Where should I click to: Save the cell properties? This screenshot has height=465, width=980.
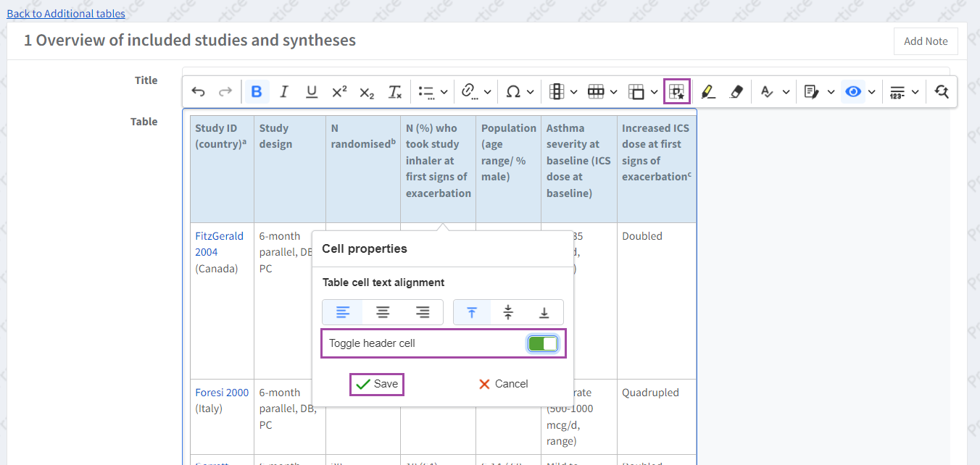377,384
